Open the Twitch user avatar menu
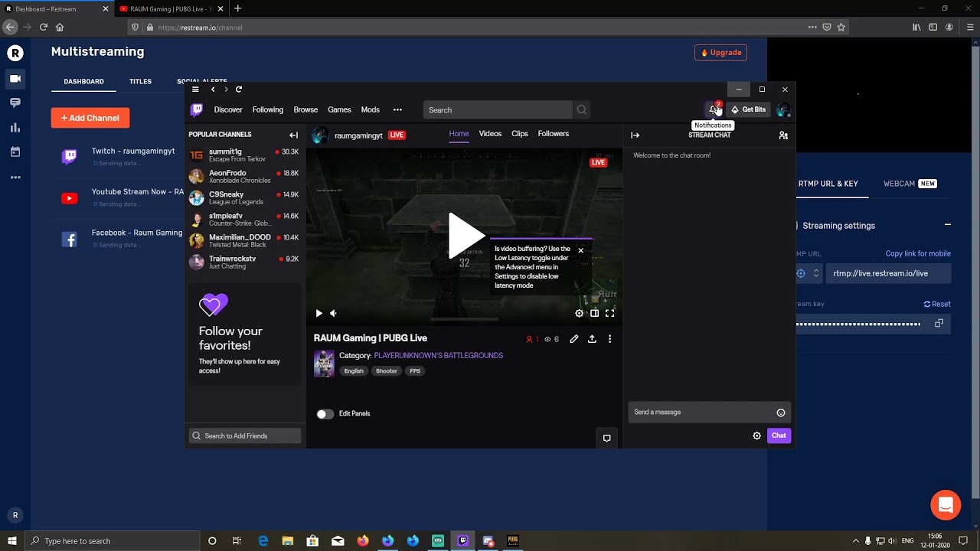The width and height of the screenshot is (980, 551). 782,109
